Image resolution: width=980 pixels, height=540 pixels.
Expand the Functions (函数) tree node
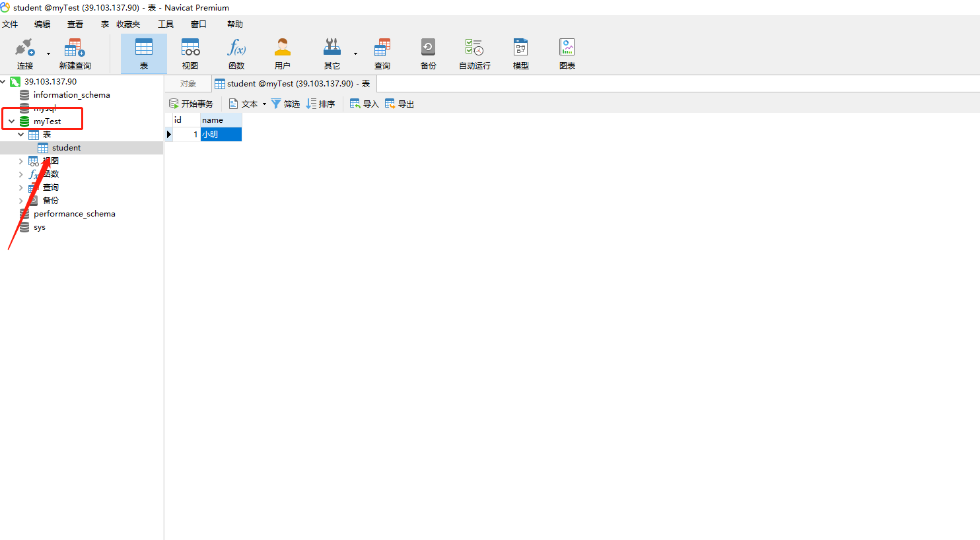point(21,174)
